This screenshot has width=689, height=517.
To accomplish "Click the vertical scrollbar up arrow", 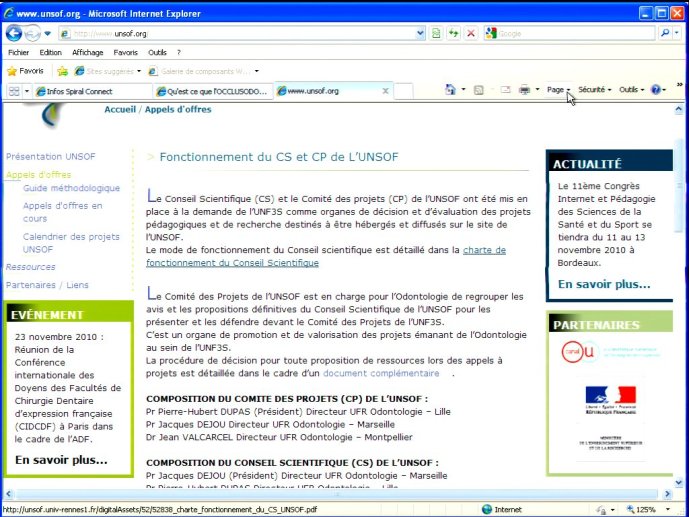I will pyautogui.click(x=679, y=109).
